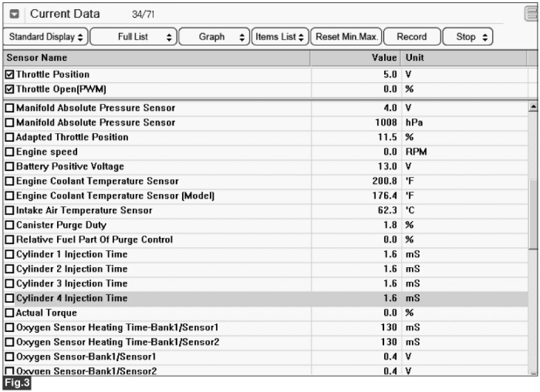Check the Battery Positive Voltage checkbox
The width and height of the screenshot is (540, 392).
pos(10,167)
